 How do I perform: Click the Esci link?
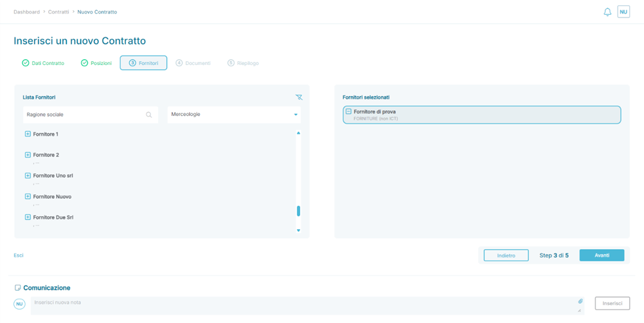click(x=19, y=255)
